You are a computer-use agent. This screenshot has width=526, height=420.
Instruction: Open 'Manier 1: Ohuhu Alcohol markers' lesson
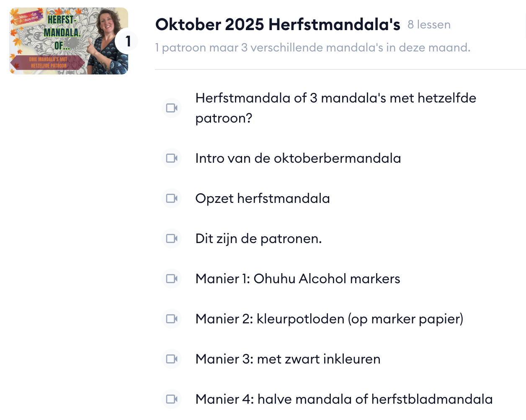[297, 279]
